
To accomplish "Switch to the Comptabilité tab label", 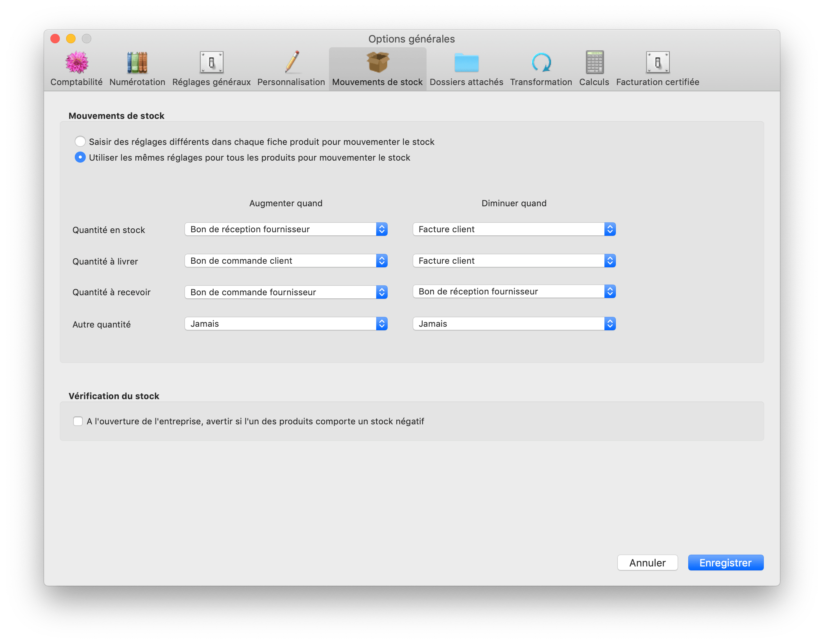I will tap(76, 82).
